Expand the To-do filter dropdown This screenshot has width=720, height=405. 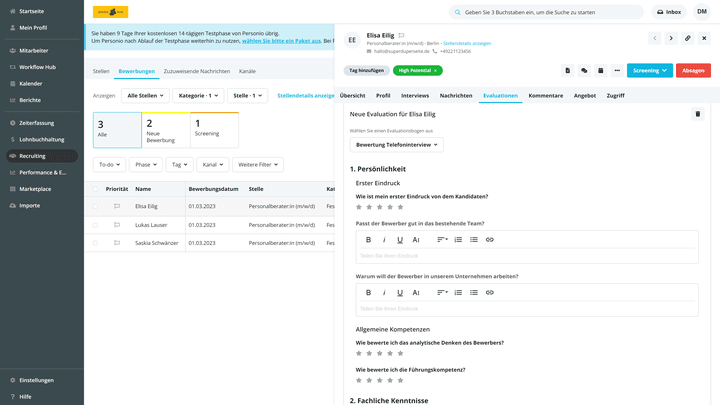[109, 164]
